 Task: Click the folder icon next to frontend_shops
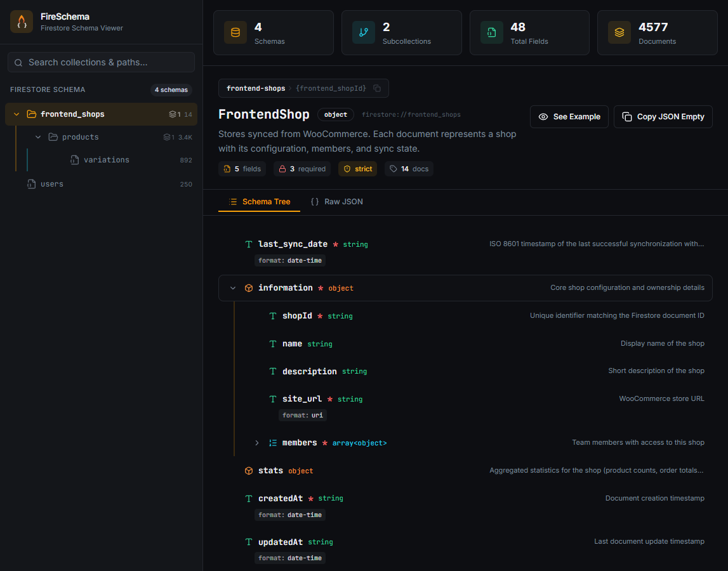pyautogui.click(x=30, y=114)
